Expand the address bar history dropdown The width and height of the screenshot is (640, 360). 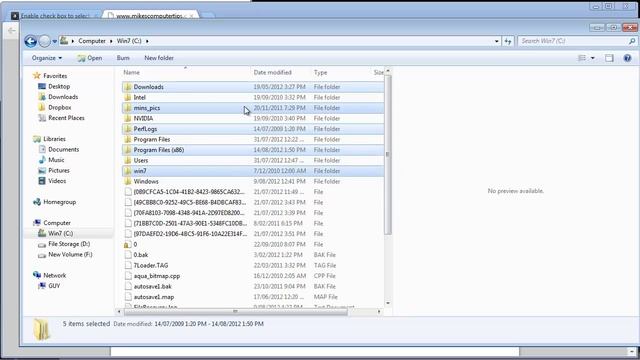point(496,41)
